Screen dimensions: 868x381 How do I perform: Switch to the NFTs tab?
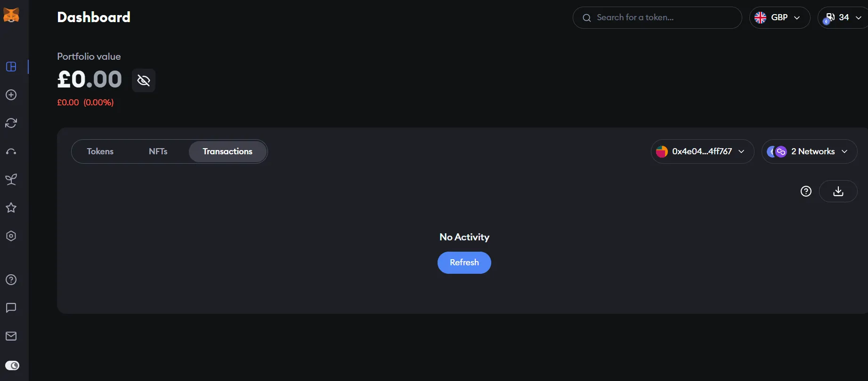pos(158,151)
